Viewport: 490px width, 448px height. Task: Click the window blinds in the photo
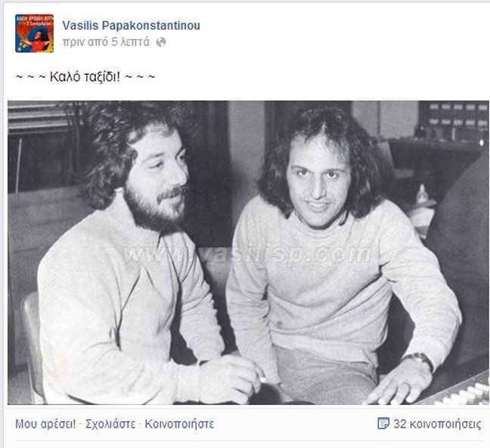(x=38, y=117)
